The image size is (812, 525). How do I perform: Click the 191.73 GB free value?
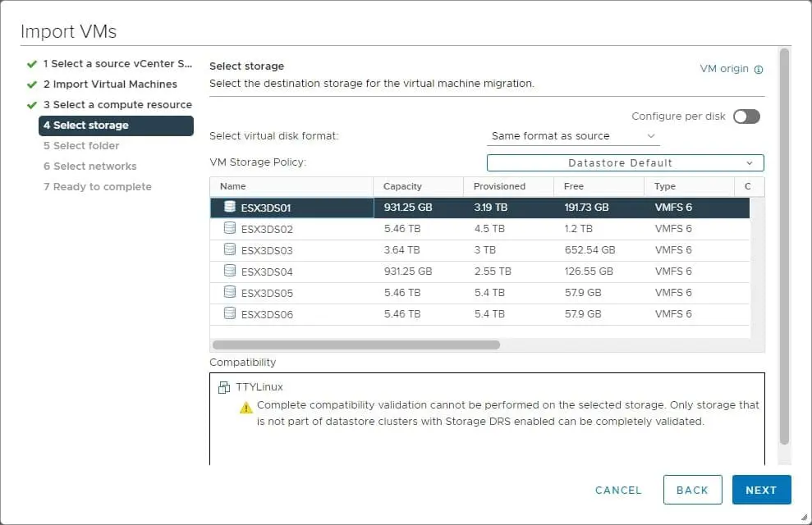(x=586, y=208)
